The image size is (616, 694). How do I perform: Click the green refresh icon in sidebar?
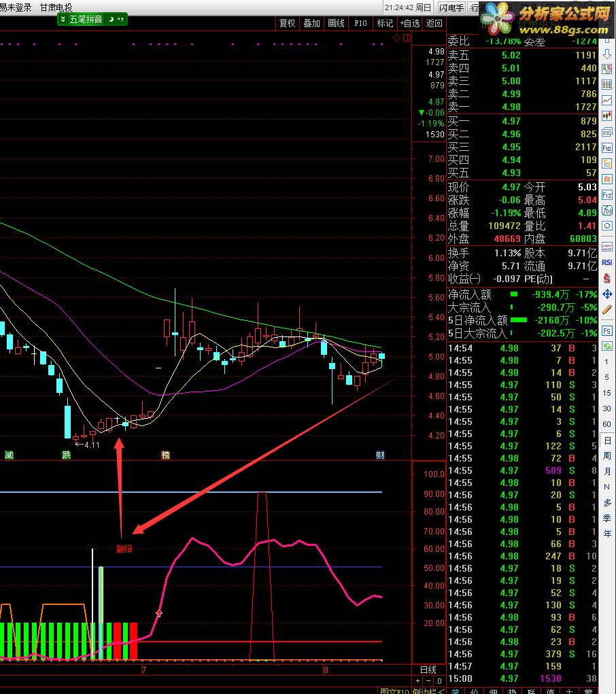[606, 346]
